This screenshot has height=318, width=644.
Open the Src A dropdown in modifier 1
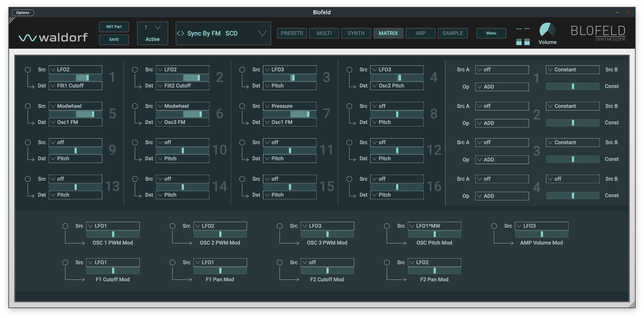[x=502, y=70]
